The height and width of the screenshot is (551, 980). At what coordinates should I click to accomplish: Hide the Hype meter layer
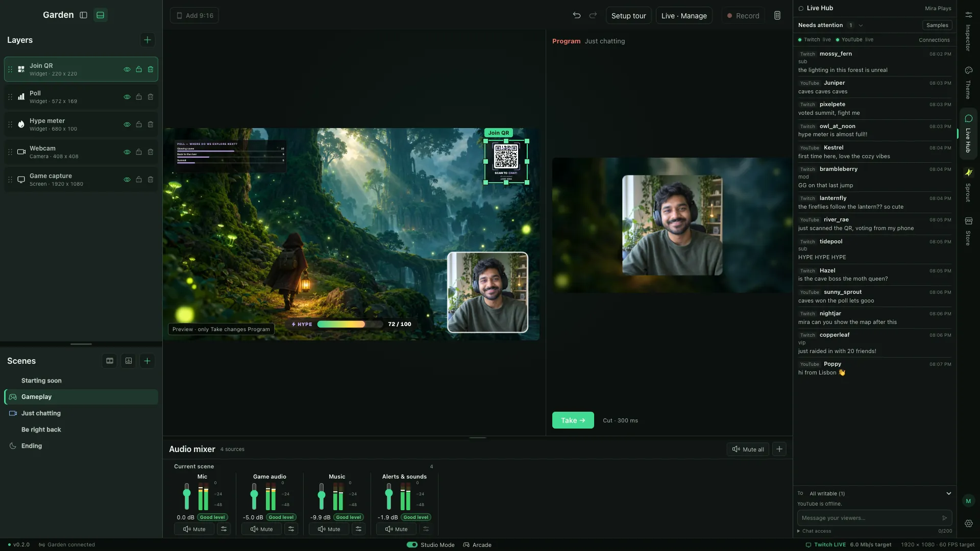(x=127, y=124)
